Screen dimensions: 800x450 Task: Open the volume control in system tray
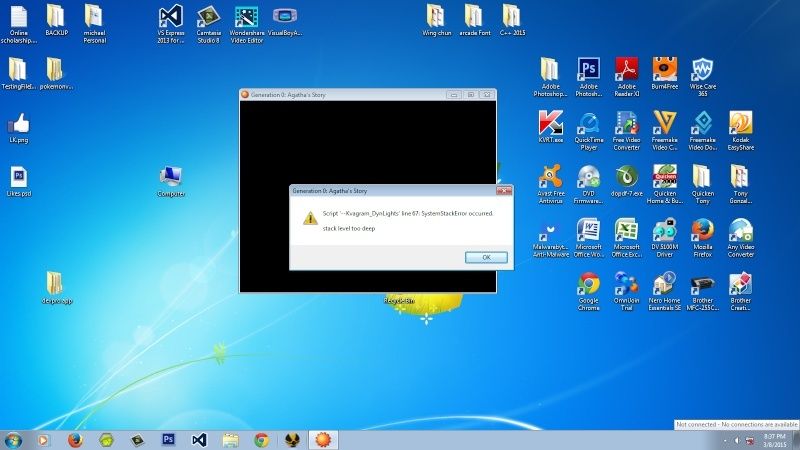[x=737, y=440]
